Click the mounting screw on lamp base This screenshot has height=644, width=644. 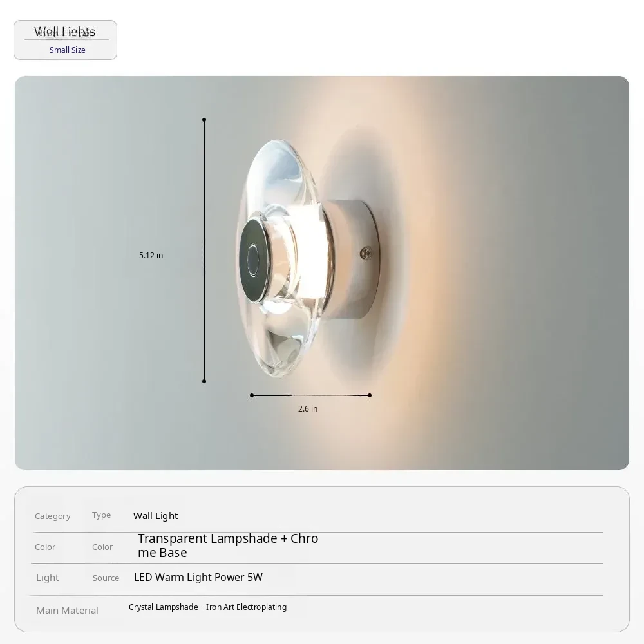click(366, 253)
